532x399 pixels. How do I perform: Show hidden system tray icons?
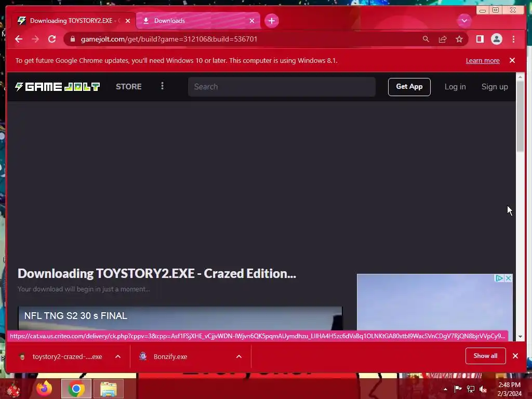[445, 389]
